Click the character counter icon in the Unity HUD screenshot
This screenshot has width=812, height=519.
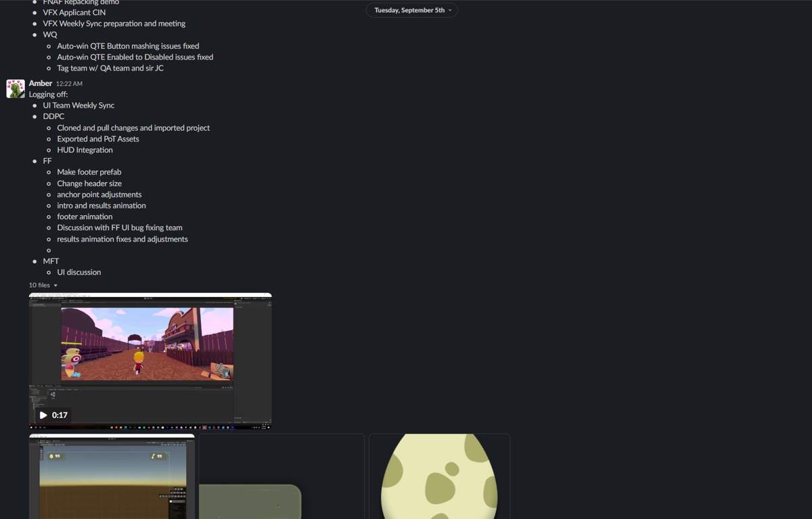pyautogui.click(x=154, y=456)
